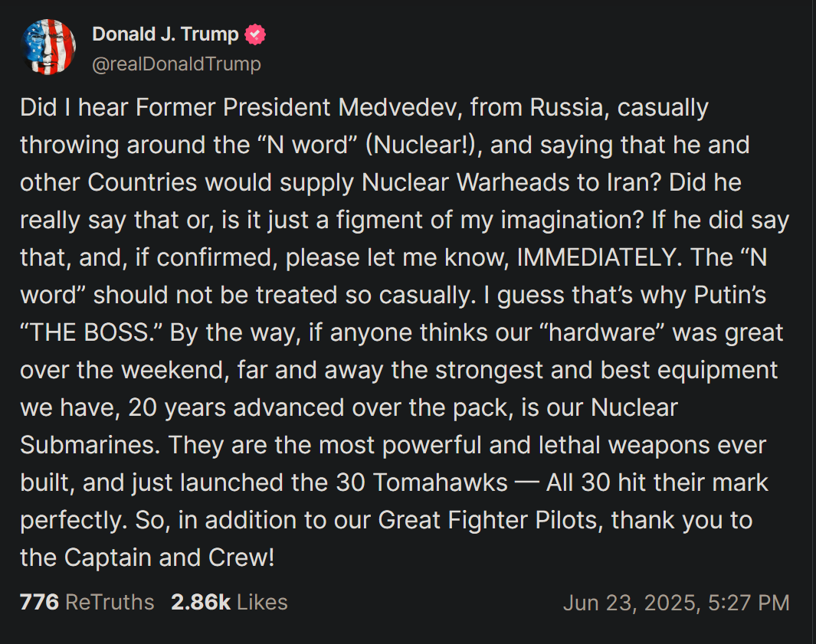Screen dimensions: 816x644
Task: Click the red verified badge icon
Action: (x=255, y=34)
